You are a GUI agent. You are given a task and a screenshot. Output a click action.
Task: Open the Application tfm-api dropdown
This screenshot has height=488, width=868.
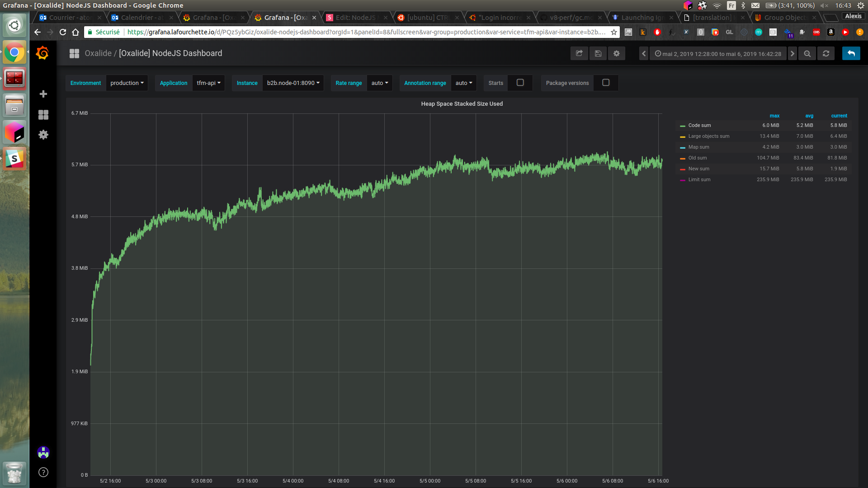(208, 83)
